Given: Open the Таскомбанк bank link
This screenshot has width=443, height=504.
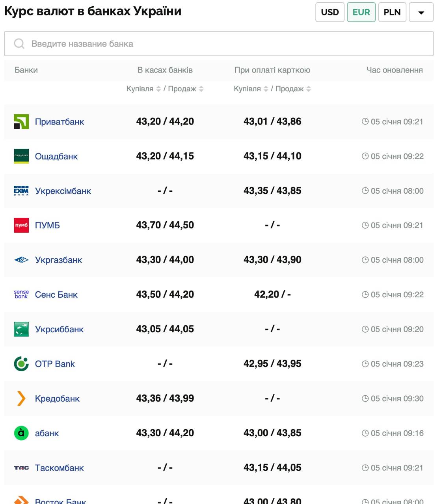Looking at the screenshot, I should [59, 468].
